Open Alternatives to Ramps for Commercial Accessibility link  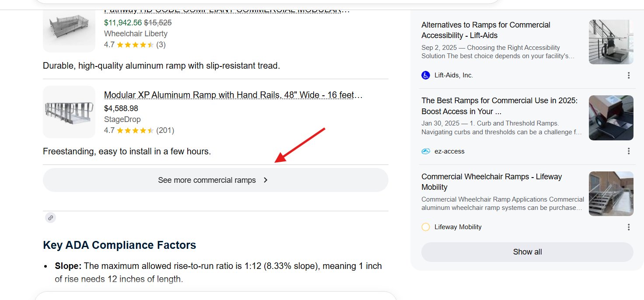click(x=486, y=30)
